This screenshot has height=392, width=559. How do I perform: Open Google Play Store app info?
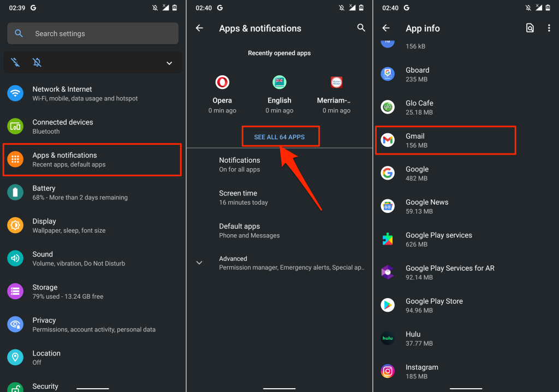pos(434,306)
